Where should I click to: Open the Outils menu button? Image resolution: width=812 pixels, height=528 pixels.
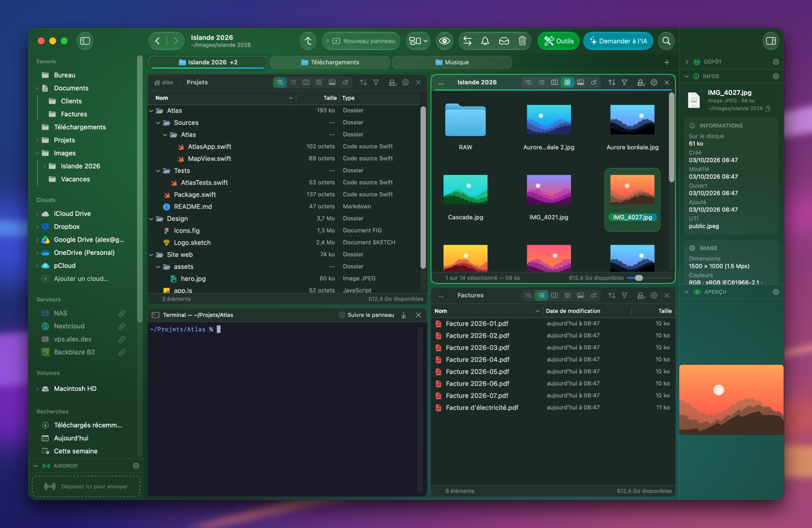pyautogui.click(x=558, y=41)
